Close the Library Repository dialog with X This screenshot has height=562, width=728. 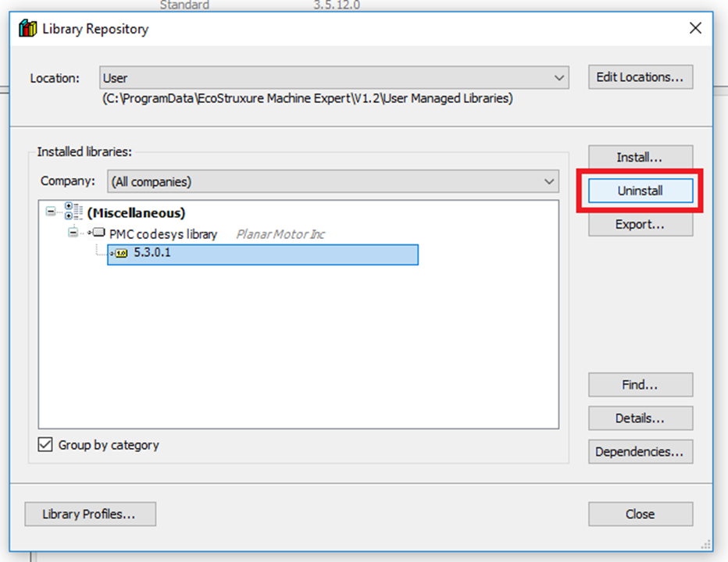click(x=694, y=29)
